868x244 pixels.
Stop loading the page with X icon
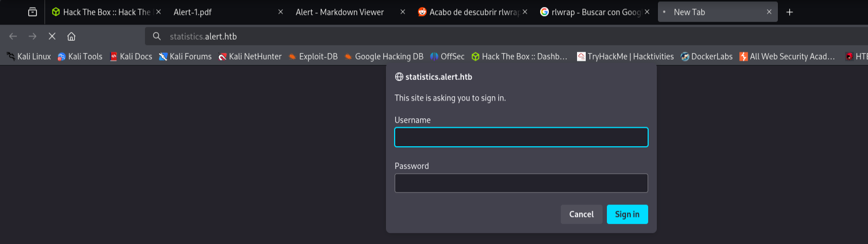[x=52, y=36]
